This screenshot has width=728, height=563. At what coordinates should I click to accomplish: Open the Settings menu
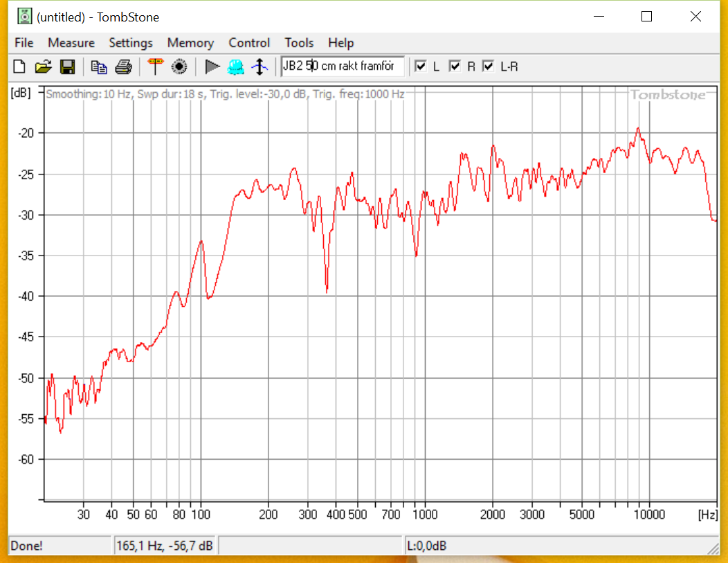pos(131,43)
